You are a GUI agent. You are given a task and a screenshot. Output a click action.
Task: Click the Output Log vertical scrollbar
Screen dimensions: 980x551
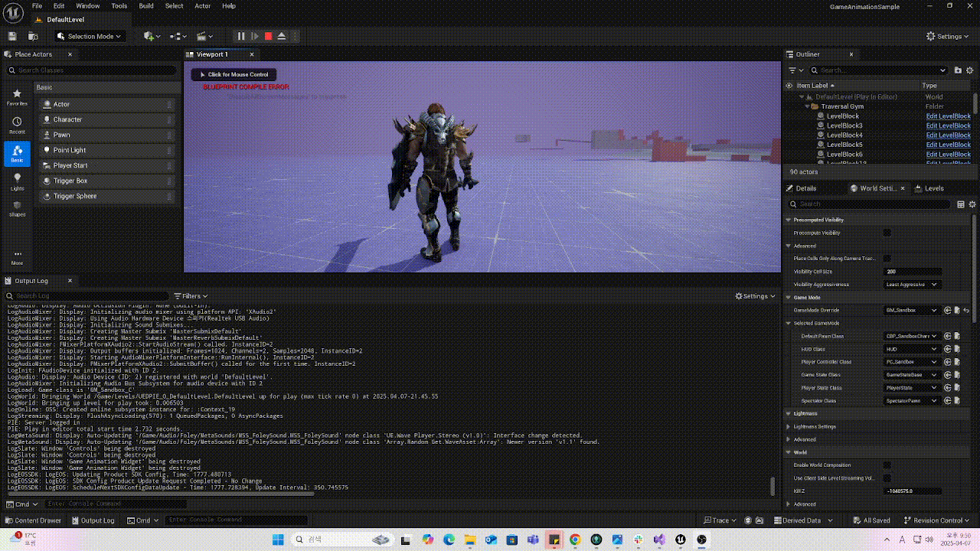tap(773, 485)
